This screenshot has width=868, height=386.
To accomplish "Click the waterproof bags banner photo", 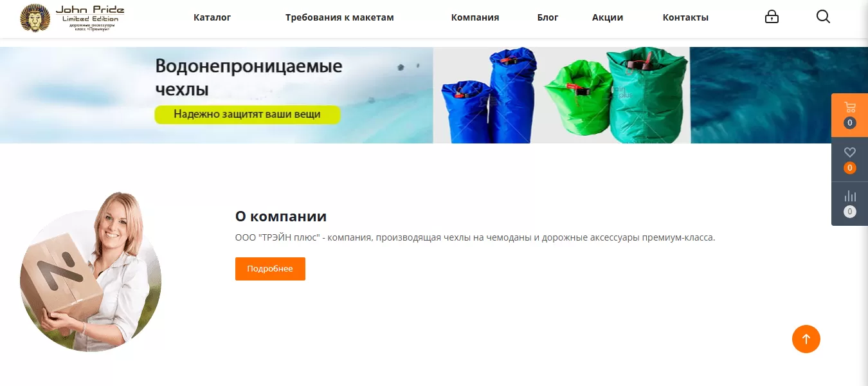I will click(x=561, y=95).
